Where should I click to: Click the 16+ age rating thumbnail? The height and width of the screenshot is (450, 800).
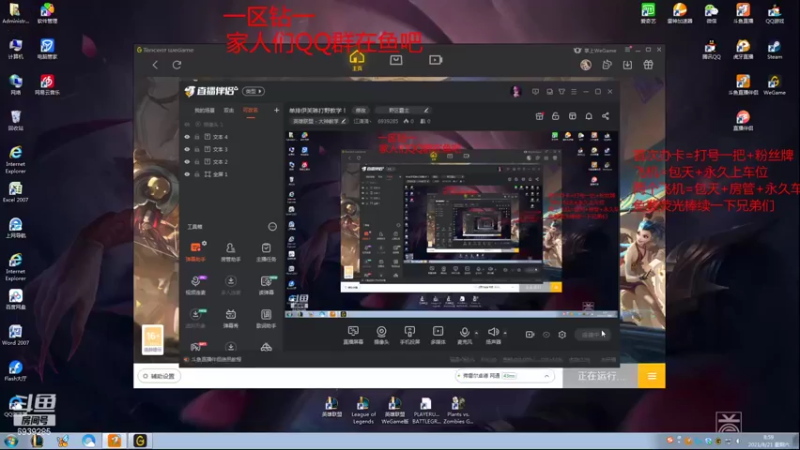click(153, 339)
